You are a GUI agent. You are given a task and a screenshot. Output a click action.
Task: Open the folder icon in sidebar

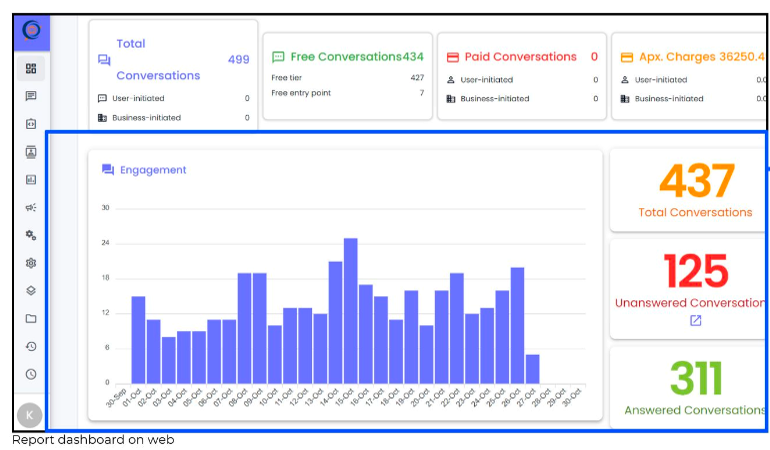click(31, 319)
